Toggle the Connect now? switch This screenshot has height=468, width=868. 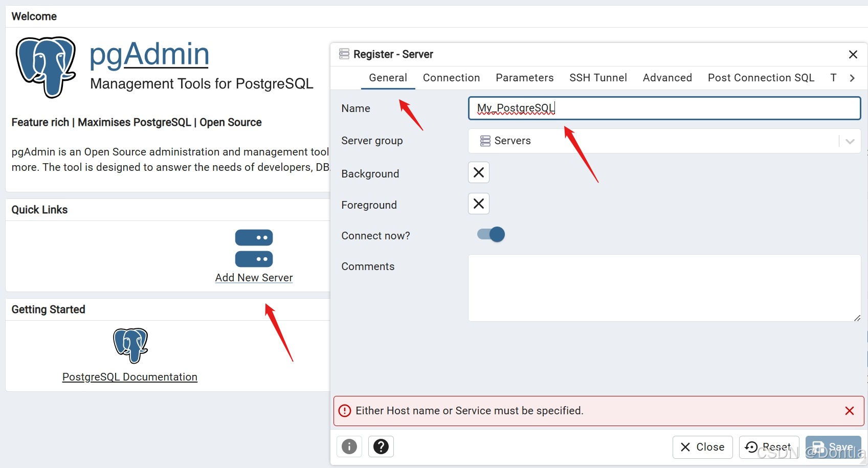pos(491,234)
